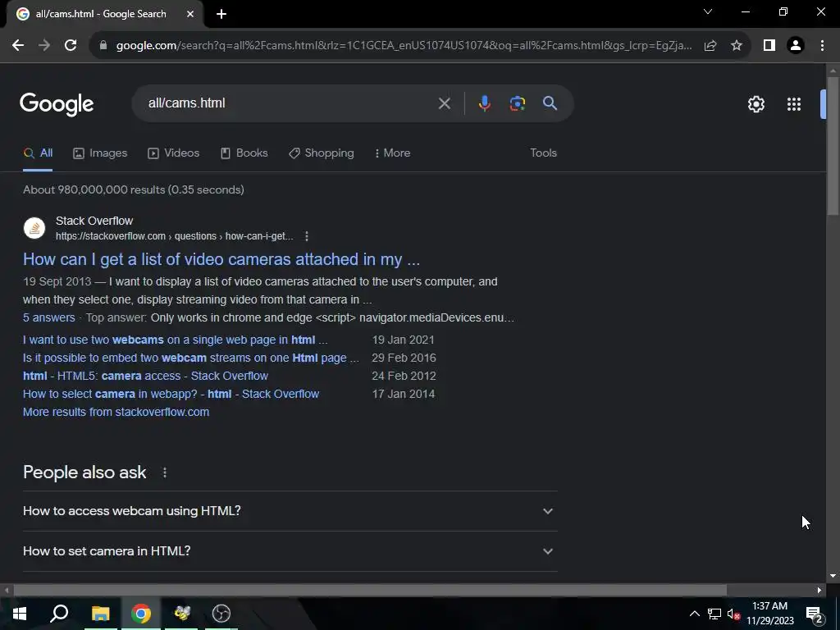This screenshot has height=630, width=840.
Task: Open the taskbar clock and date
Action: tap(769, 614)
